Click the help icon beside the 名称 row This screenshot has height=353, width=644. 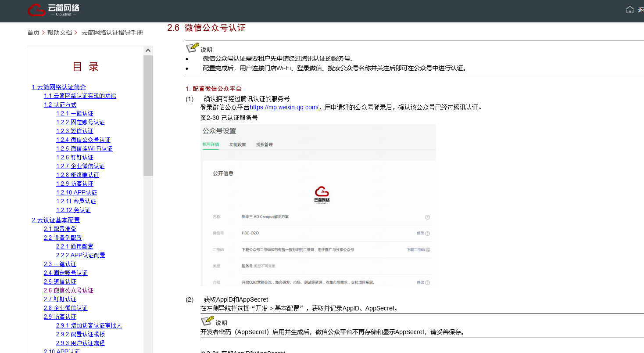pos(427,217)
